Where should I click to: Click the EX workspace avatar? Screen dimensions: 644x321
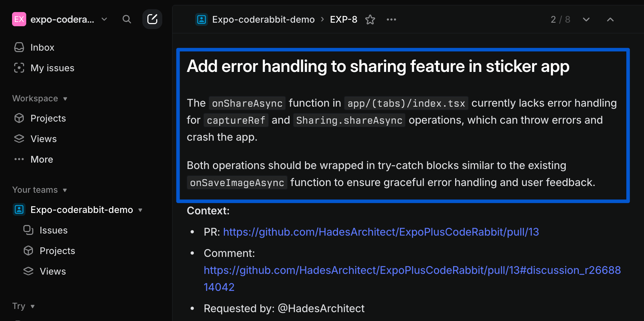tap(19, 19)
